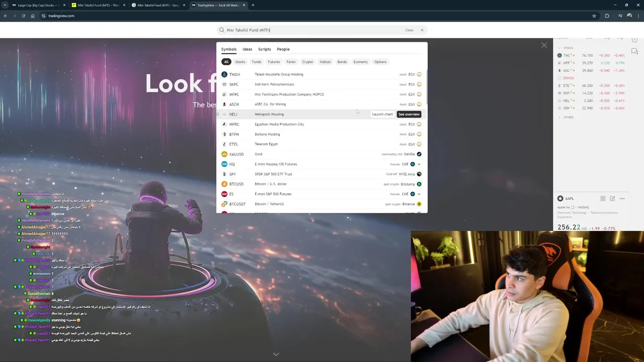
Task: Select SPDR S&P 500 ETF Trust row
Action: click(321, 174)
